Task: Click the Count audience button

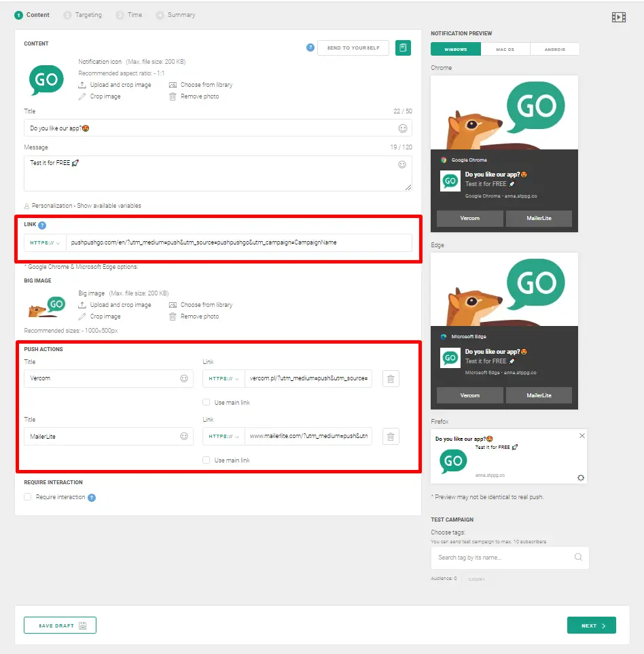Action: (x=477, y=579)
